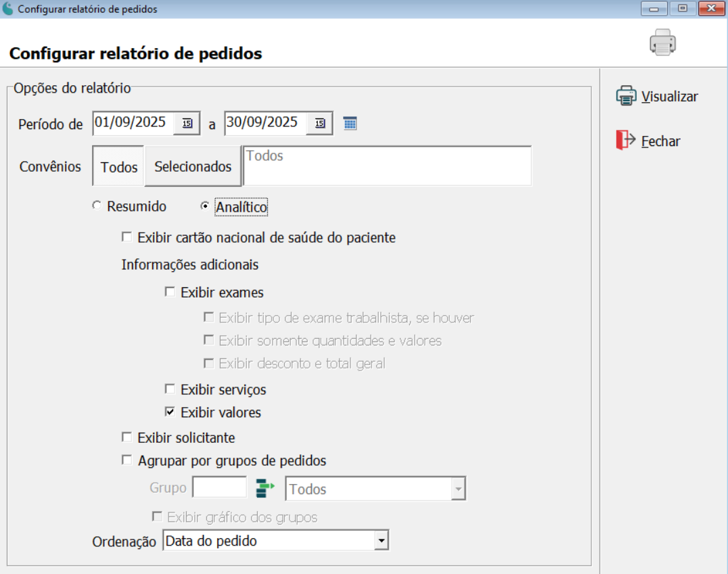Toggle Exibir gráfico dos grupos checkbox
Viewport: 728px width, 574px height.
[x=158, y=517]
